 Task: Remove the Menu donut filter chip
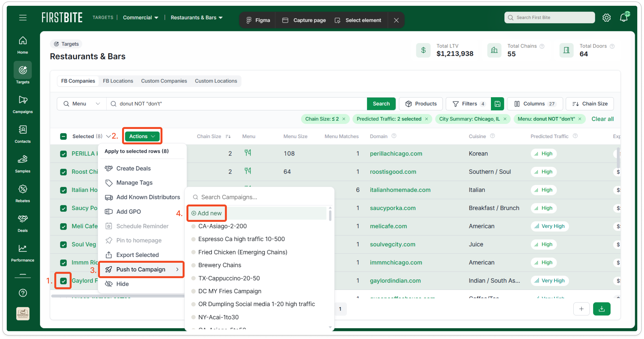(x=580, y=119)
